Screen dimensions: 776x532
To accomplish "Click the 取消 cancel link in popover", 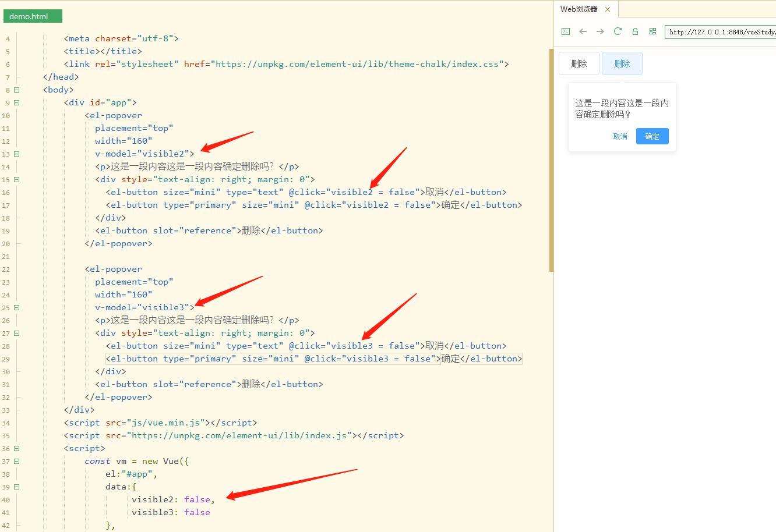I will pos(620,136).
